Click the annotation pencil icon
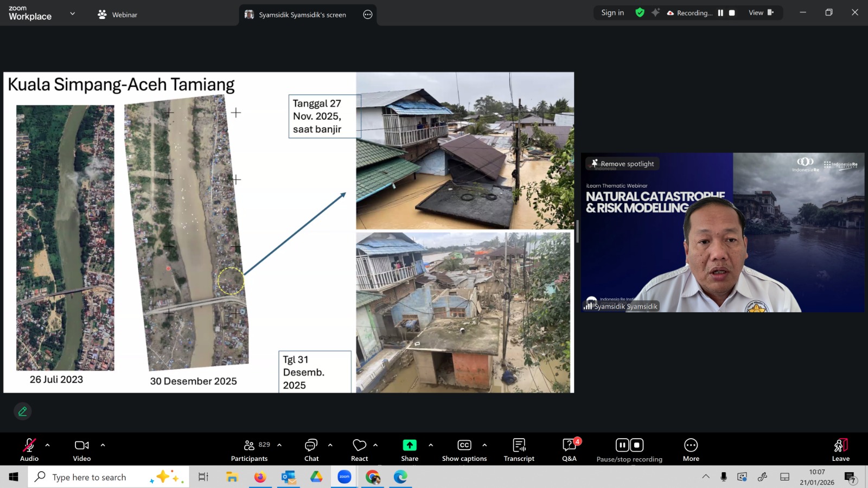The width and height of the screenshot is (868, 488). click(23, 412)
